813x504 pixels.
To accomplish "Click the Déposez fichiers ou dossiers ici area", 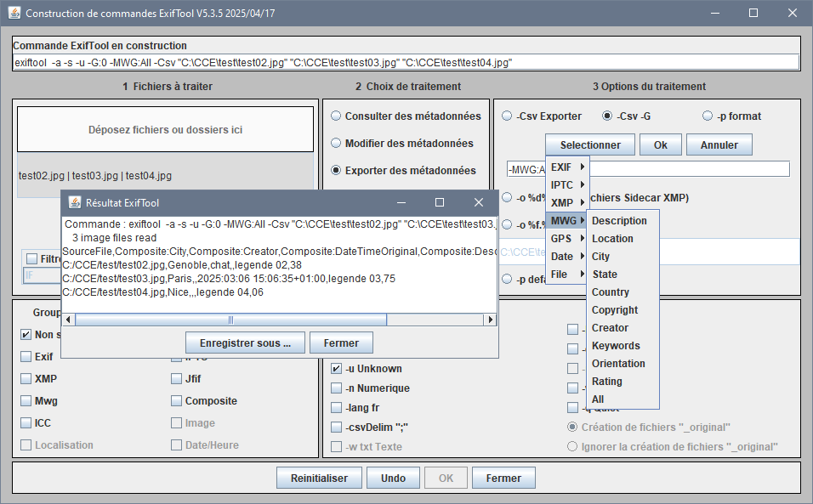I will click(x=165, y=129).
